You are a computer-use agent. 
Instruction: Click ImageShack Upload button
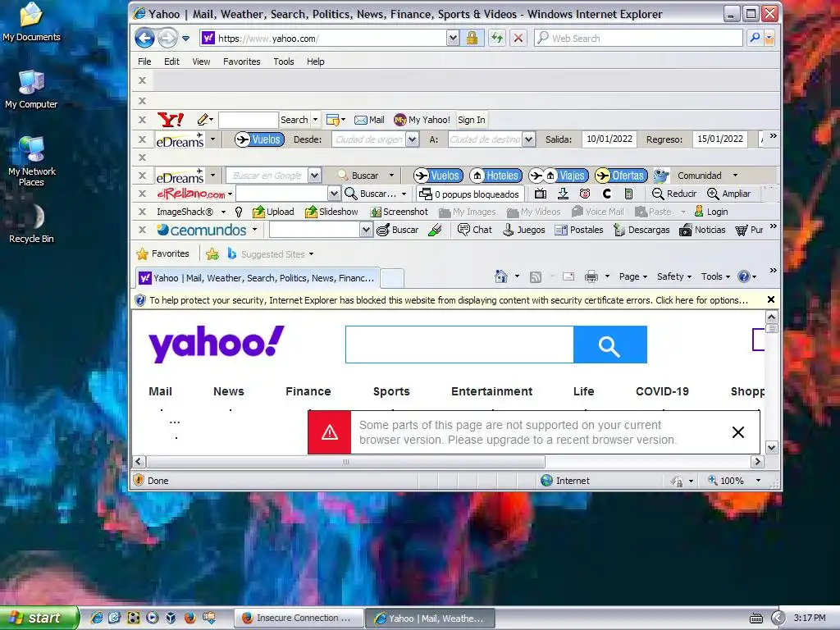(273, 212)
